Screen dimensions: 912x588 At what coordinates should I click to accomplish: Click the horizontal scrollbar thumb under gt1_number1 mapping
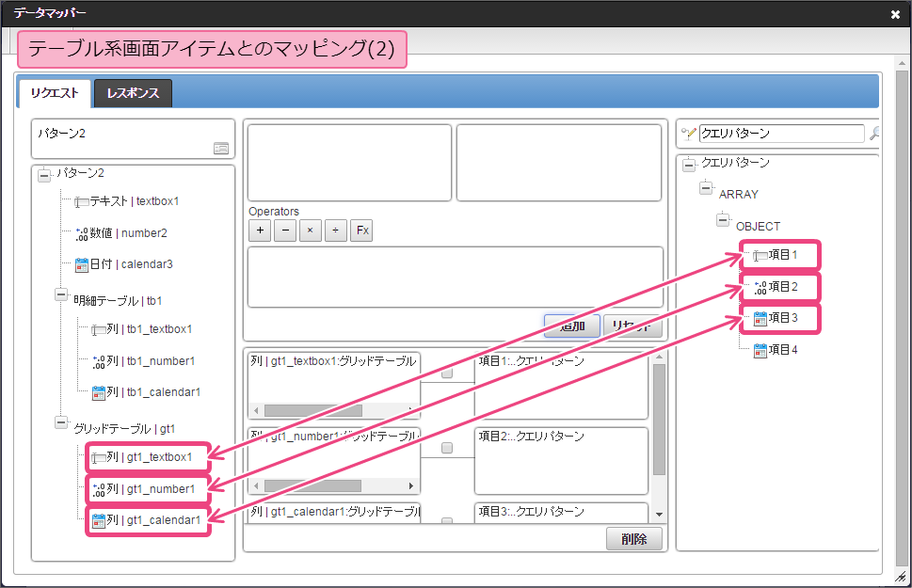[312, 485]
